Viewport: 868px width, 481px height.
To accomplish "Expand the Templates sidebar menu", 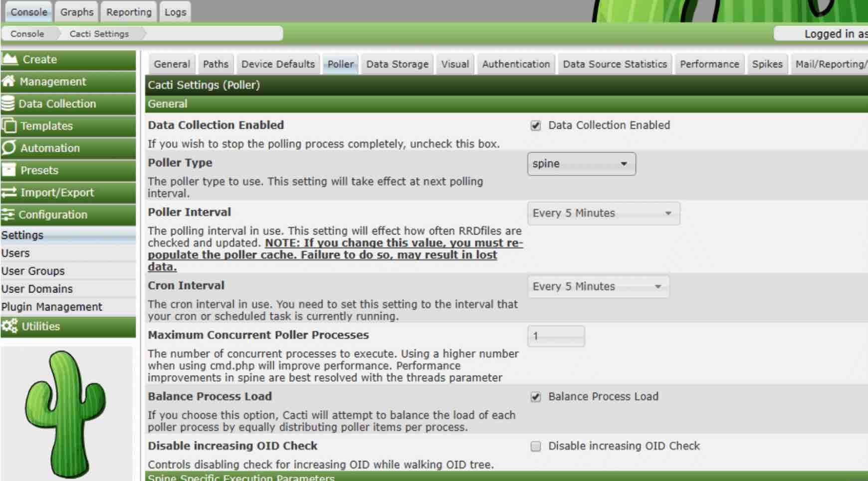I will point(68,126).
